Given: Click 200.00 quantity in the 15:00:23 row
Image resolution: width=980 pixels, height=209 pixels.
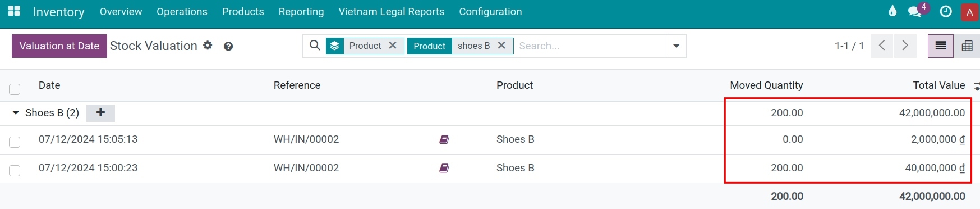Looking at the screenshot, I should 787,168.
